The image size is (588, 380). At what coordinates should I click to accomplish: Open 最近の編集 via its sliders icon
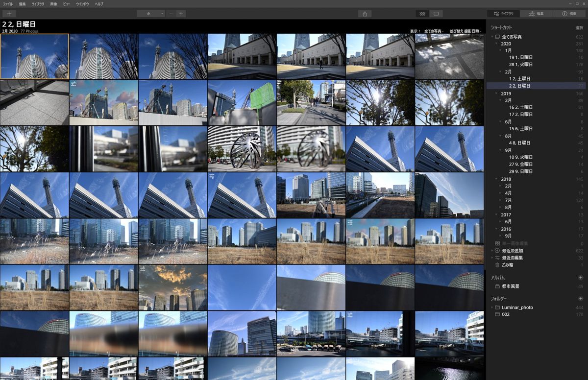pos(497,258)
